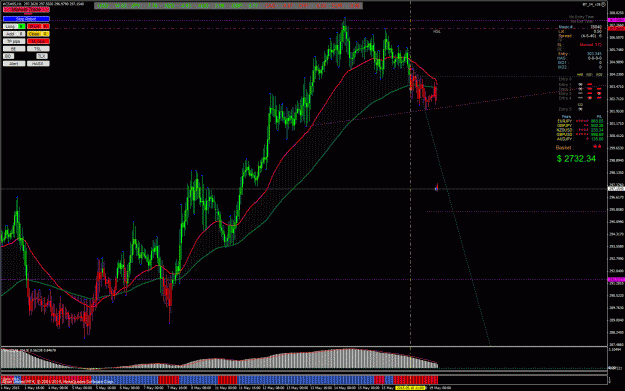Click the red EUR currency strength entry
The height and width of the screenshot is (391, 625).
pos(346,6)
